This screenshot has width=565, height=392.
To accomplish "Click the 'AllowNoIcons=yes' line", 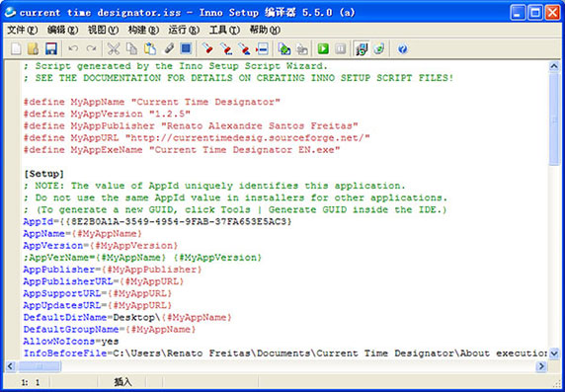I will 71,341.
